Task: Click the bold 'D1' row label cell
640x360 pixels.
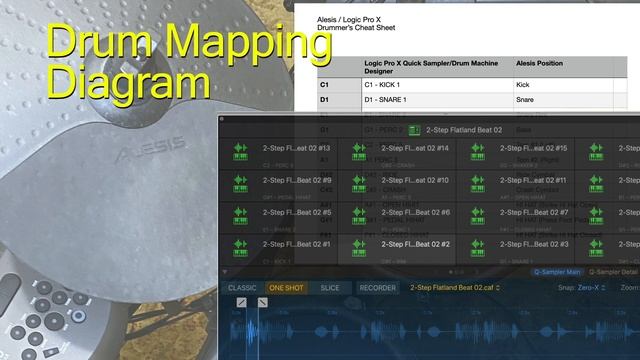Action: click(340, 100)
